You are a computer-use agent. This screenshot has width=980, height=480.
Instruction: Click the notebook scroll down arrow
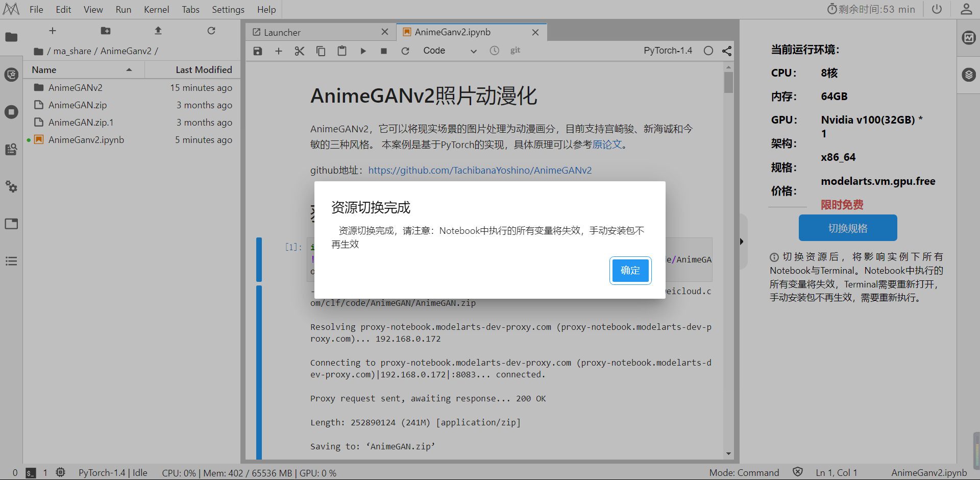click(728, 453)
